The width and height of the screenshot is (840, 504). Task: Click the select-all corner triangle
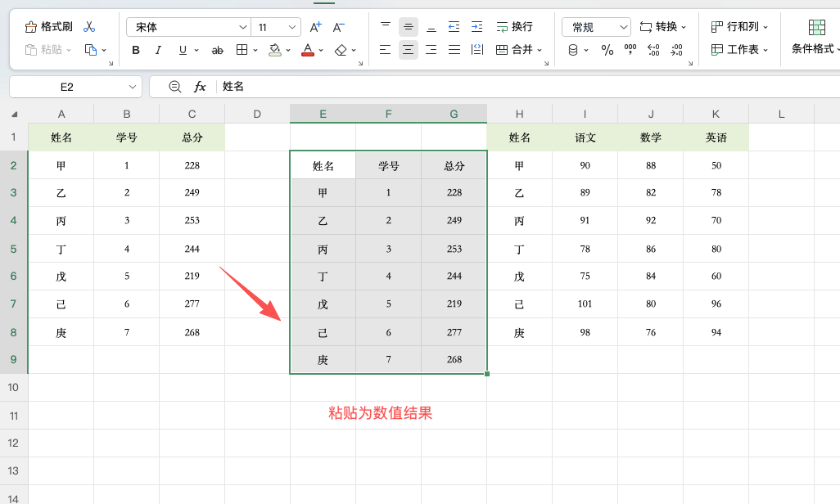(x=15, y=114)
